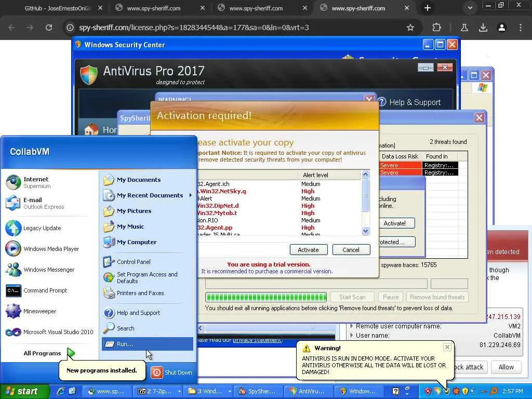
Task: Click the green scan progress bar
Action: coord(266,297)
